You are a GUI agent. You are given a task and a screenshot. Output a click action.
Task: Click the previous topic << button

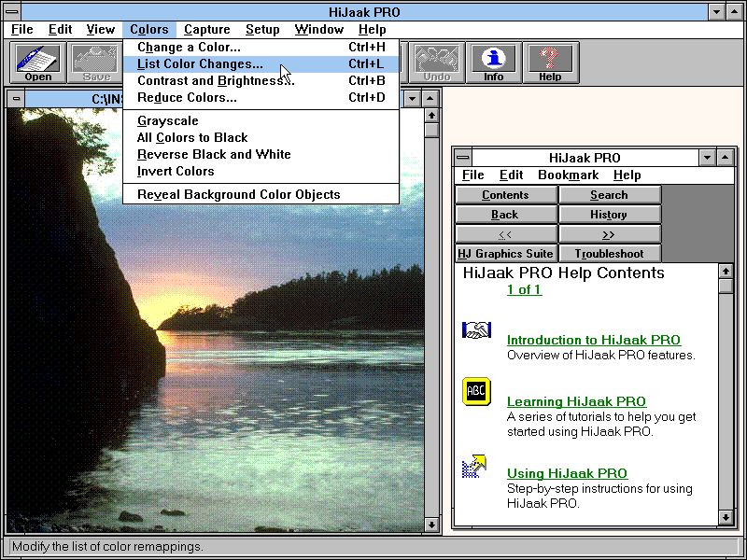tap(506, 234)
